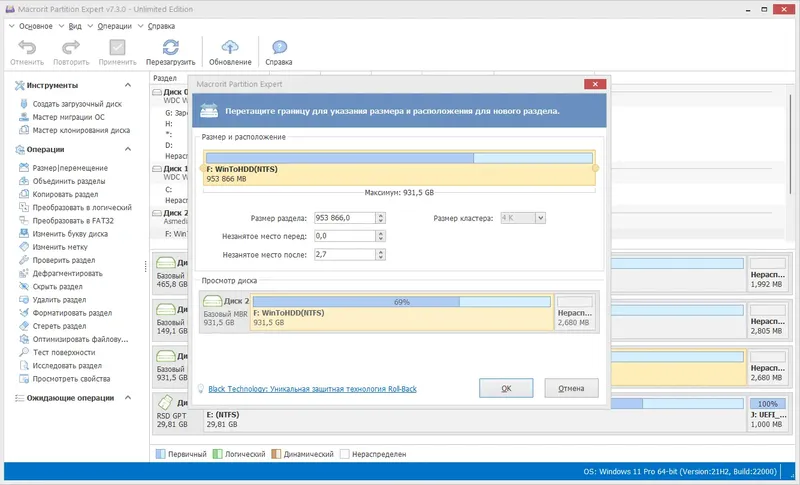Open the Размер кластера dropdown

coord(540,218)
